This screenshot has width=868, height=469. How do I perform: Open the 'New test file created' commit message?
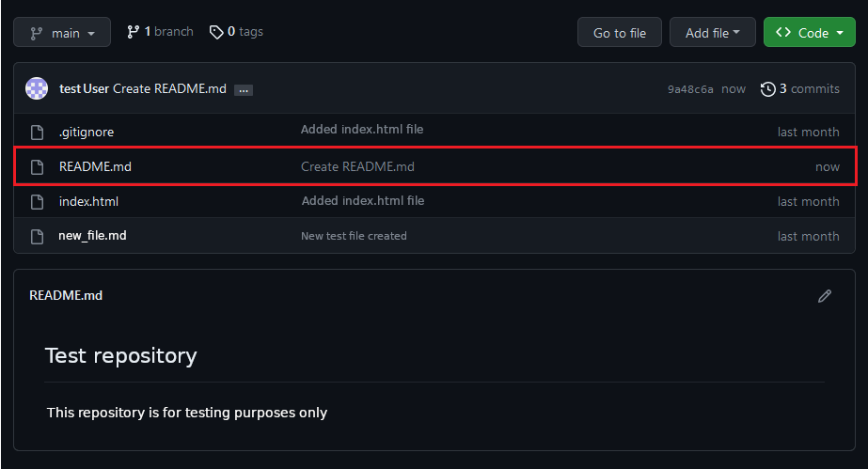pos(354,236)
